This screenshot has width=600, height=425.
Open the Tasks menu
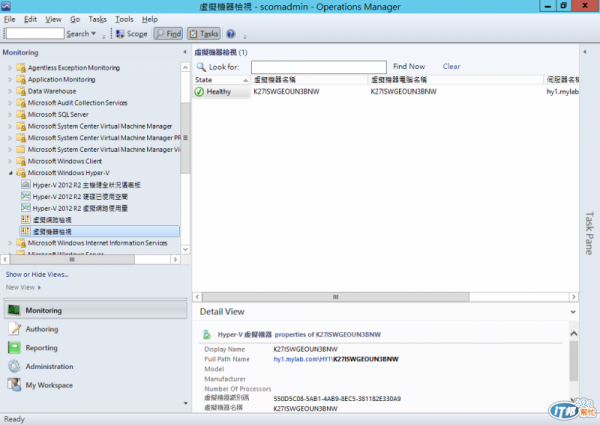click(98, 19)
